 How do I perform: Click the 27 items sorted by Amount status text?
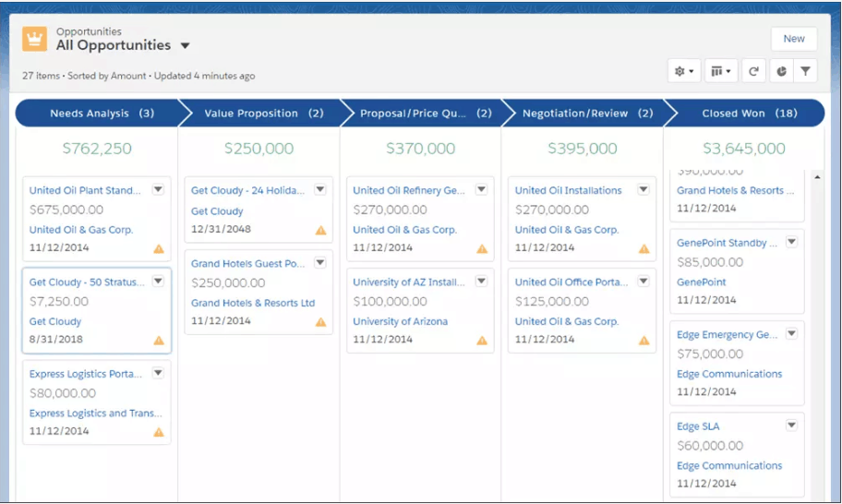click(x=138, y=76)
